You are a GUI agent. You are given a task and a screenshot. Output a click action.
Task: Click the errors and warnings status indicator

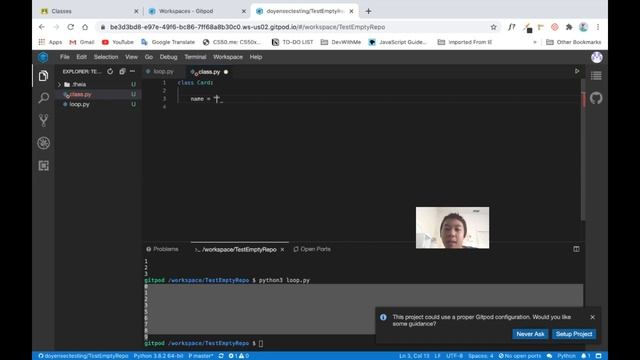pos(239,356)
